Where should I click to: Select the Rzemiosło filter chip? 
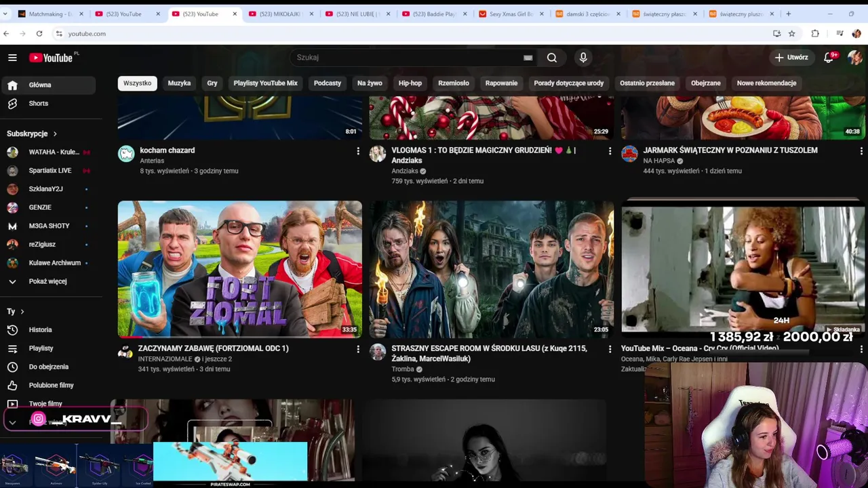pos(454,83)
